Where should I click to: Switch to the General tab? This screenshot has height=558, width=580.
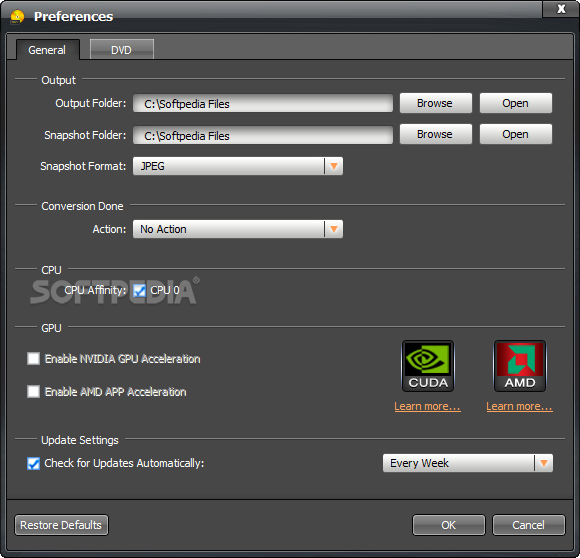tap(47, 50)
